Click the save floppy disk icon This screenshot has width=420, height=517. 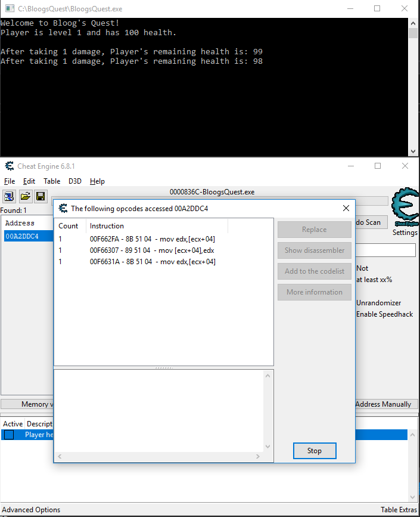[x=41, y=197]
